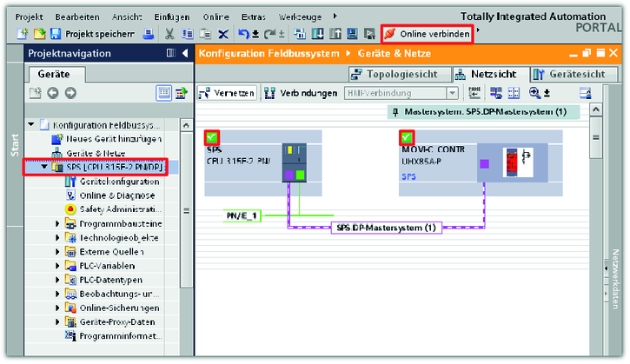Click the purple DP port on SPS module

[288, 175]
